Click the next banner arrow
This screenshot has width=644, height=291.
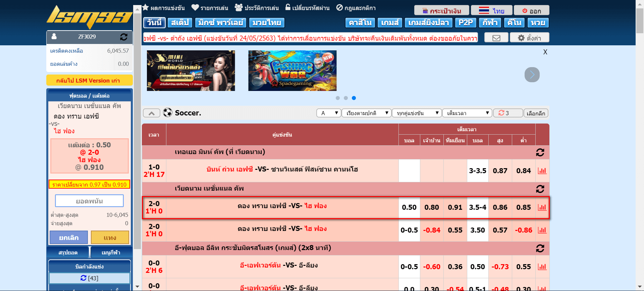tap(532, 75)
